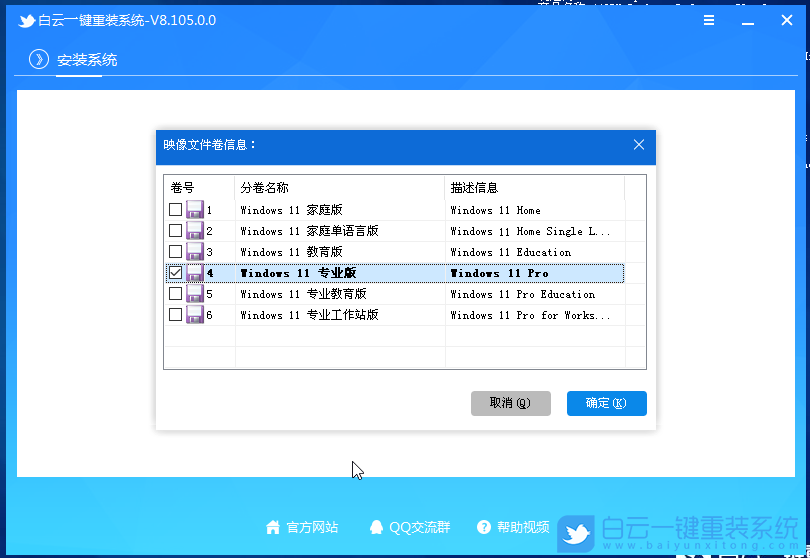Screen dimensions: 810x558
Task: Open the 官方网站 link
Action: point(312,527)
